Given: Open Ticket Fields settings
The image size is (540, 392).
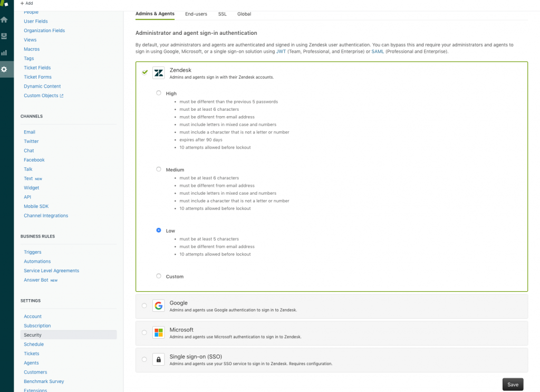Looking at the screenshot, I should click(x=37, y=68).
